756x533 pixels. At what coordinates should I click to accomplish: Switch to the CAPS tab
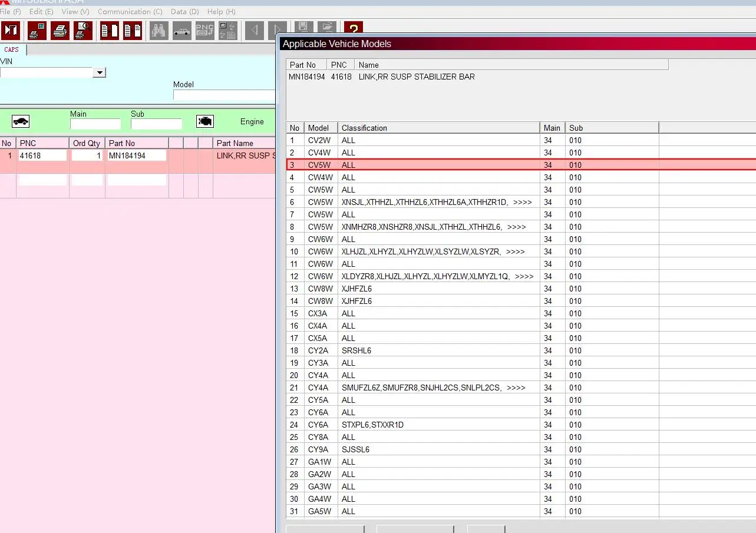12,50
